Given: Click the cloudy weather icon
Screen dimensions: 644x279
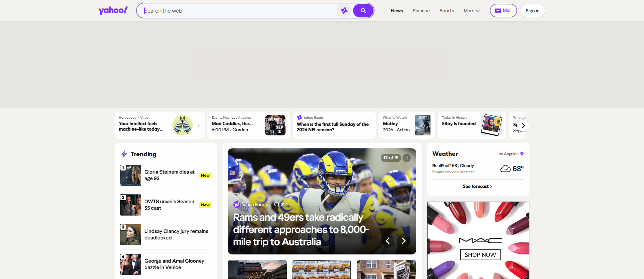Looking at the screenshot, I should point(505,168).
